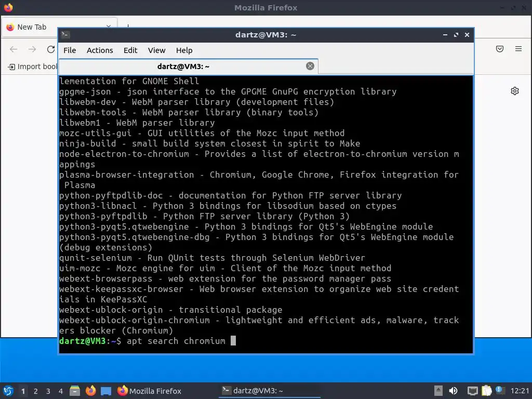The image size is (532, 399).
Task: Click the gpgme-json line in terminal output
Action: tap(228, 91)
